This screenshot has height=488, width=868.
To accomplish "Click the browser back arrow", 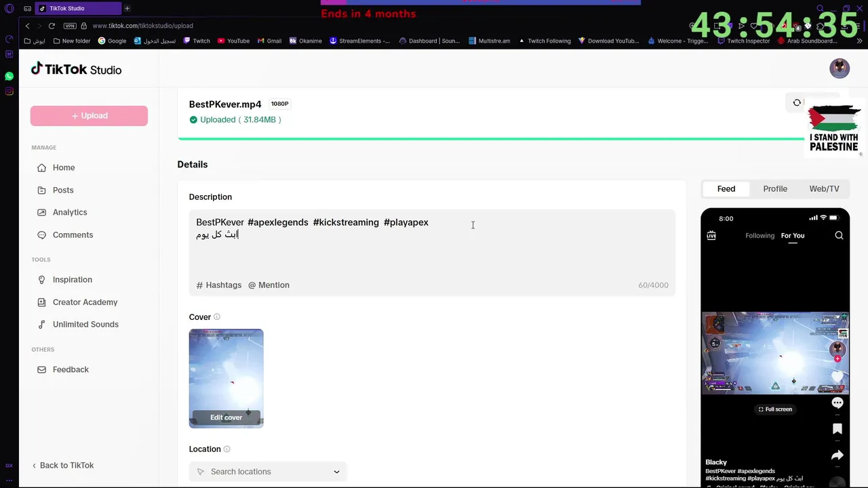I will click(27, 26).
